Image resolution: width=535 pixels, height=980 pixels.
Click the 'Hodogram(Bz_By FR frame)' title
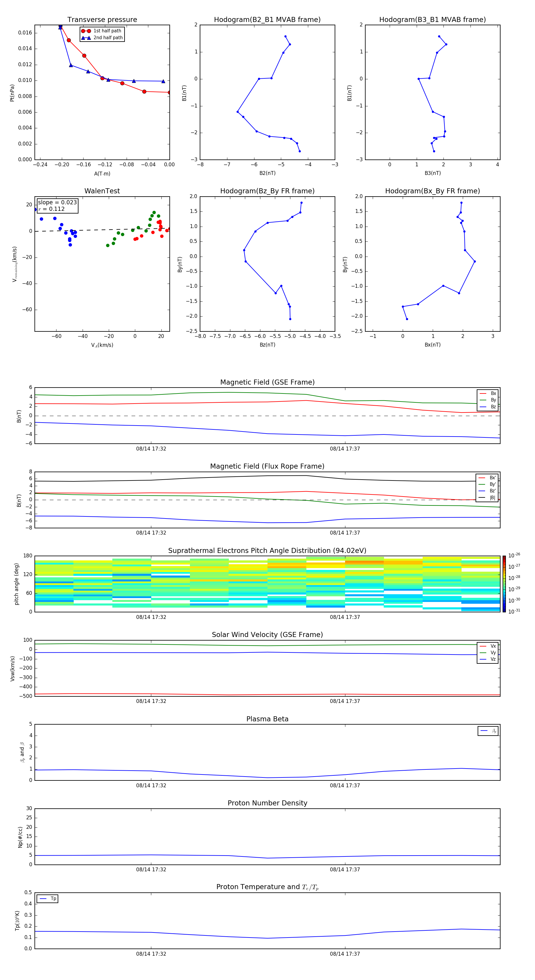(x=267, y=191)
